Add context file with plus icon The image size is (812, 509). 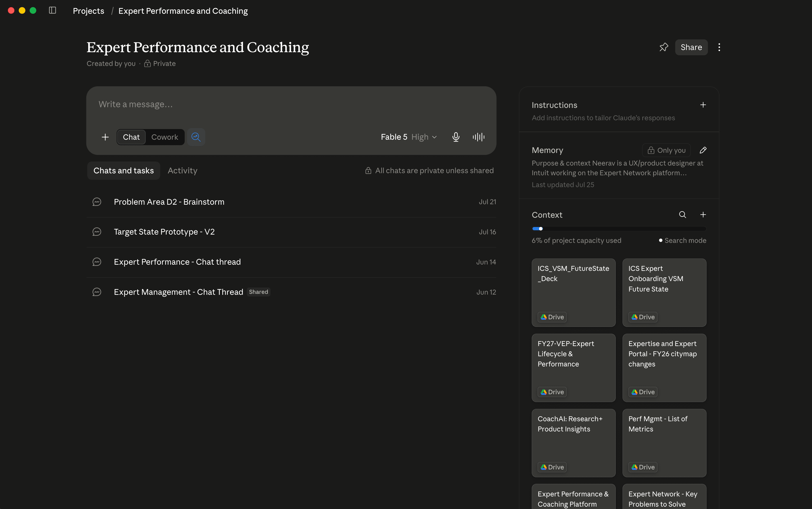click(x=703, y=215)
